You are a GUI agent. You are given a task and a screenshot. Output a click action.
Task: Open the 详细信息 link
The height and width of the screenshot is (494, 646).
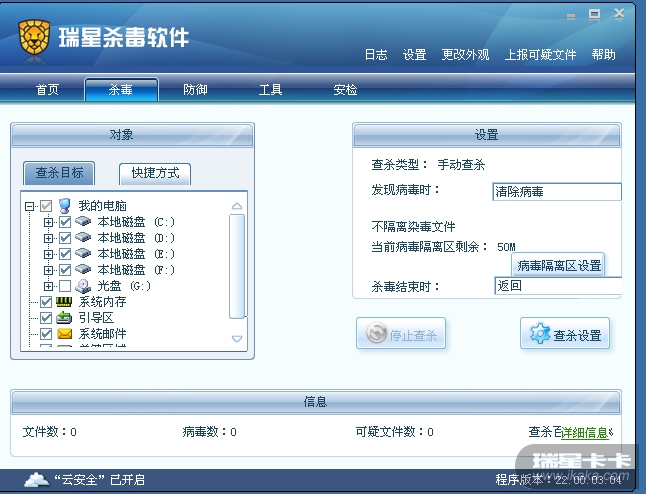pyautogui.click(x=585, y=433)
